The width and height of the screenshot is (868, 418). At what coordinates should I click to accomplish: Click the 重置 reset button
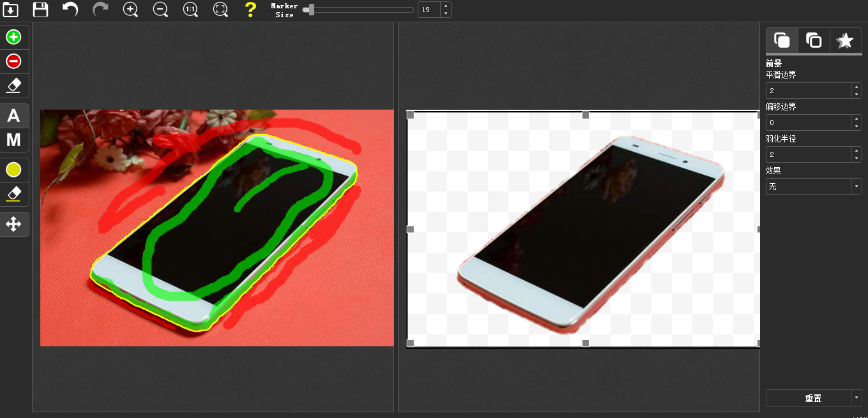pos(809,398)
